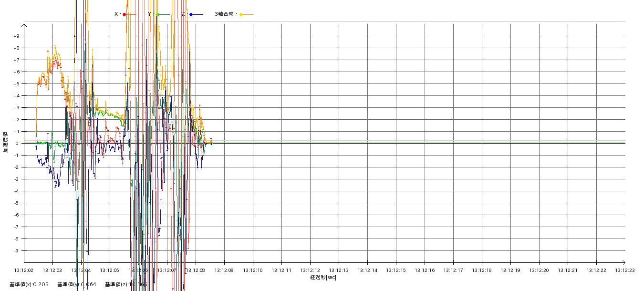
Task: Click the 0 value on the vertical axis
Action: 16,144
